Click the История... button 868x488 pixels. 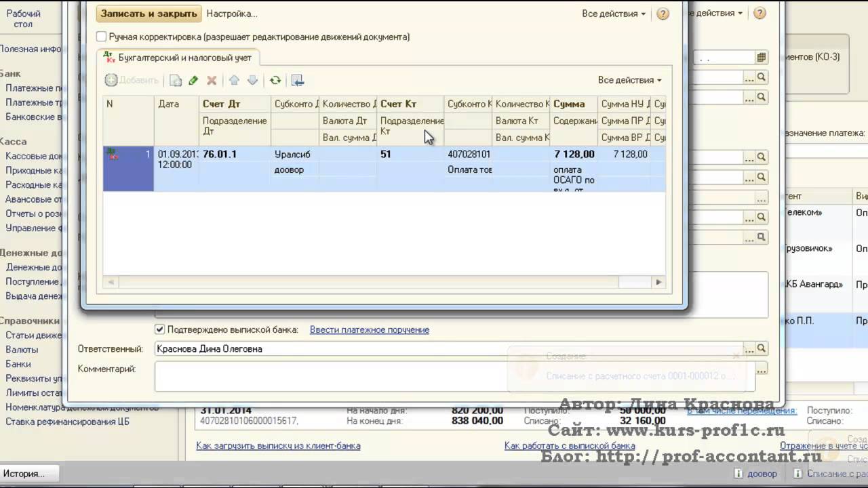pyautogui.click(x=30, y=474)
